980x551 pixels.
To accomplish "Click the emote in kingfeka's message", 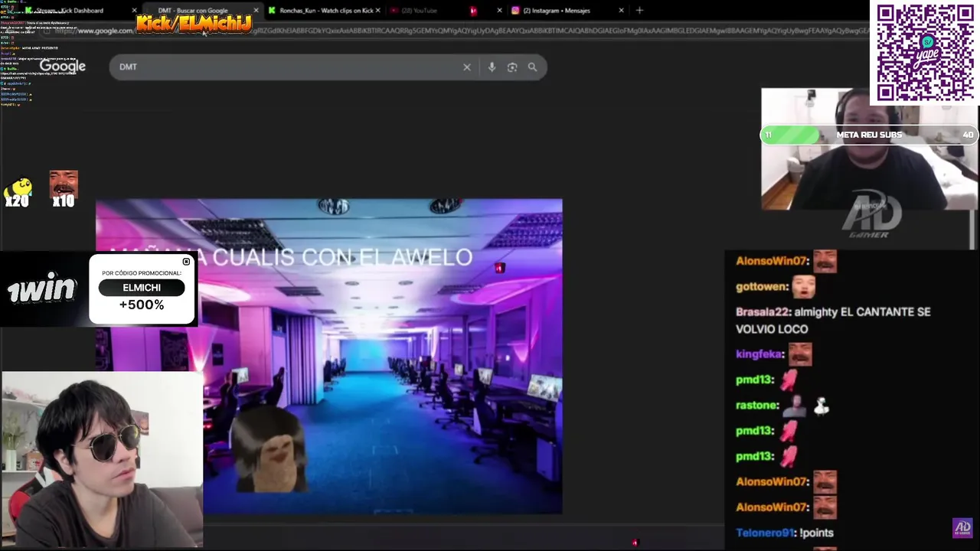I will pos(800,354).
